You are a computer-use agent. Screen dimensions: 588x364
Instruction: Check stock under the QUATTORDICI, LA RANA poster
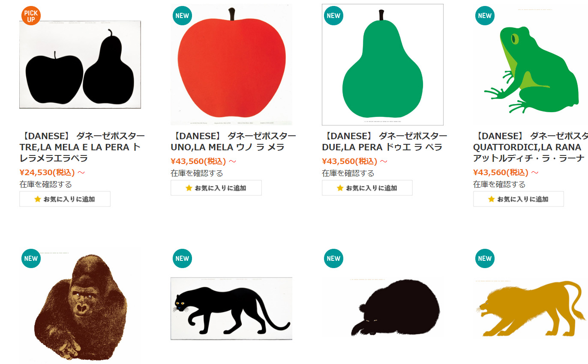(499, 185)
